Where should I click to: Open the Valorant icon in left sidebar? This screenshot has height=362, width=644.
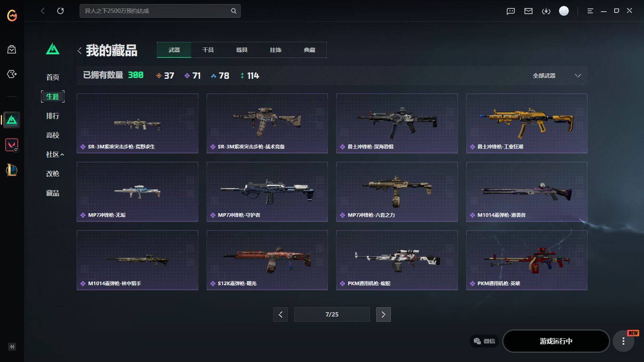click(x=12, y=145)
